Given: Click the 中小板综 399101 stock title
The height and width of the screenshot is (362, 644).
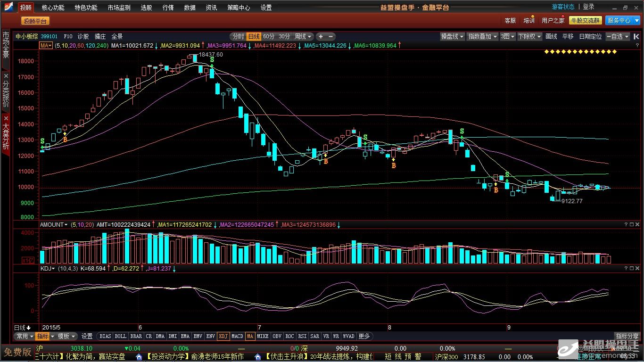Looking at the screenshot, I should pos(37,36).
